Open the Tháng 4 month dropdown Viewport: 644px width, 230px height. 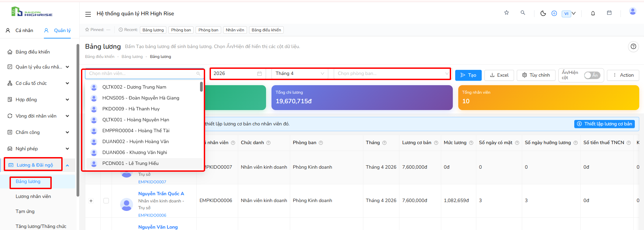click(300, 74)
